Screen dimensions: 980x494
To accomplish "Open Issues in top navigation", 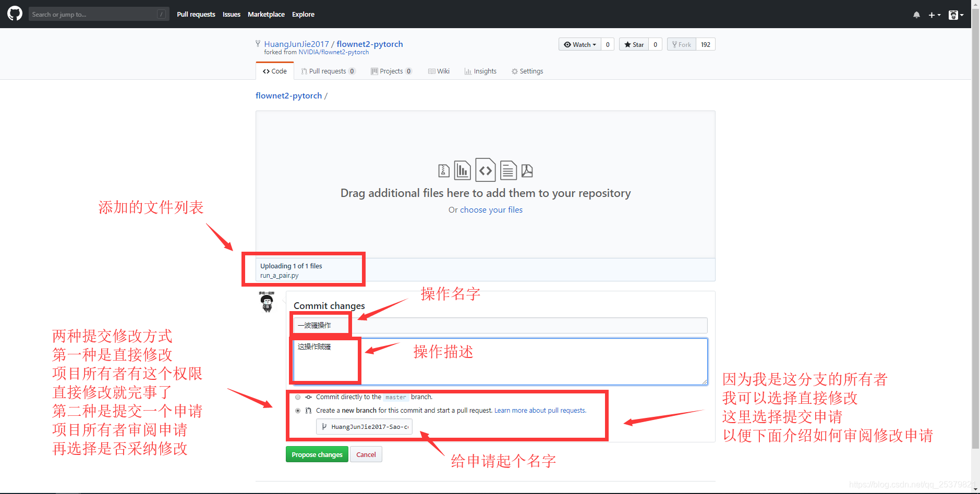I will click(x=231, y=14).
